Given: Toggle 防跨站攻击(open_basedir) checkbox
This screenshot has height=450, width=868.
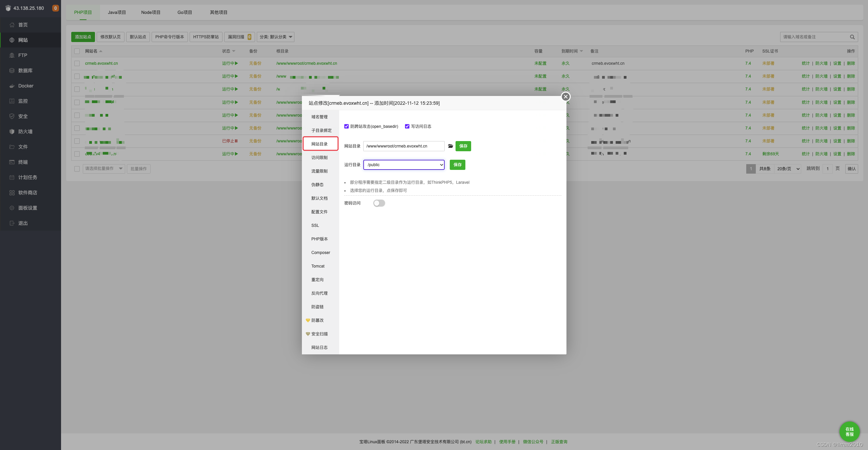Looking at the screenshot, I should tap(346, 126).
